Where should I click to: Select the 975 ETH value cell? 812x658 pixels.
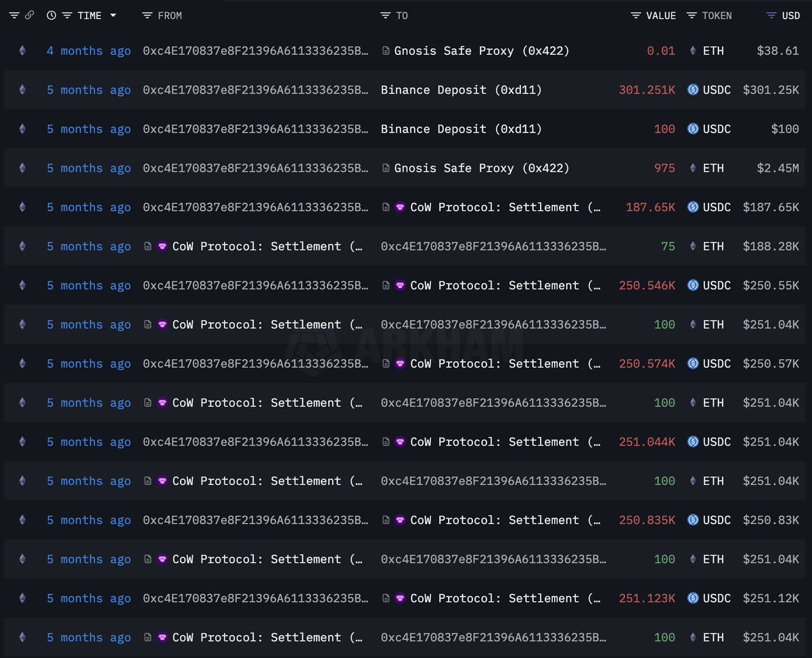coord(664,168)
